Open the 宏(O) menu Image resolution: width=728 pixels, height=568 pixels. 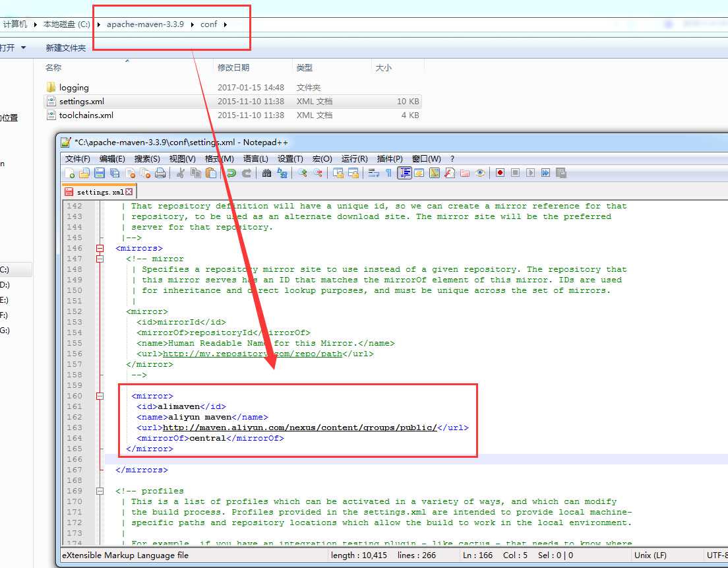pos(322,159)
